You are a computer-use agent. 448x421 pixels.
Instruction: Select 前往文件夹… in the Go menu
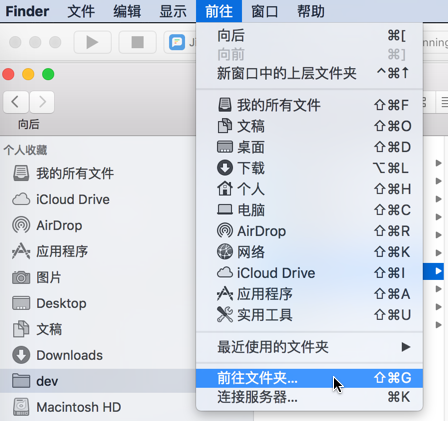309,378
